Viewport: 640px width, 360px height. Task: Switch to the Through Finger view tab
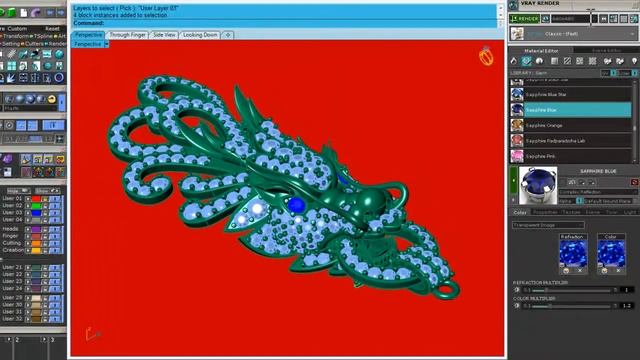(127, 35)
